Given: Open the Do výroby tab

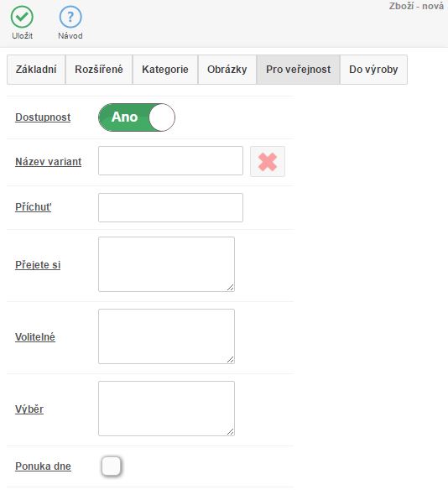Looking at the screenshot, I should (x=373, y=70).
